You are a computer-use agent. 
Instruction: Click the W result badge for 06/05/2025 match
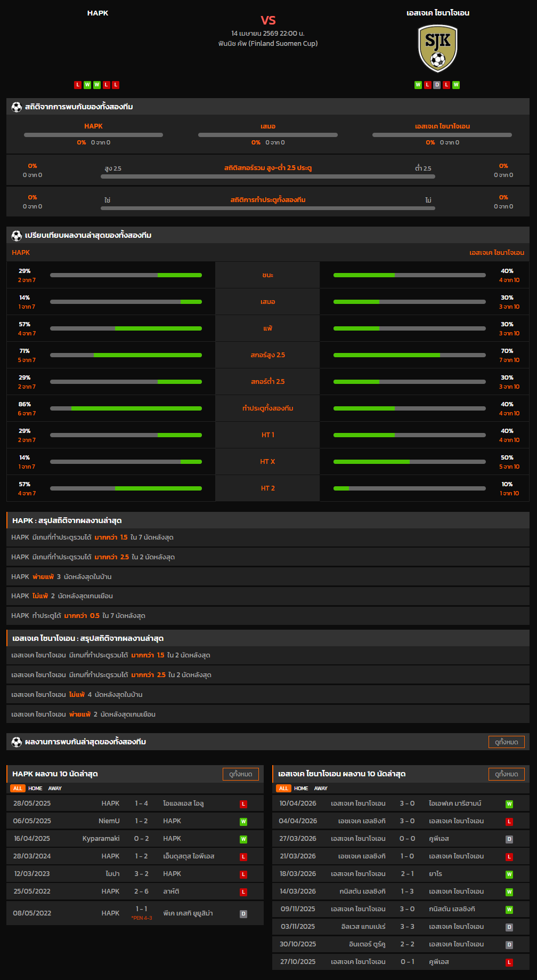[243, 822]
